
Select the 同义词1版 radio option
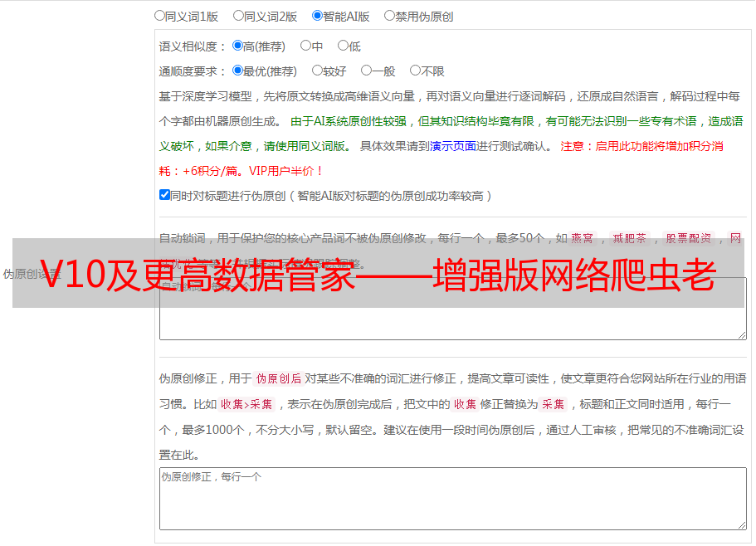[159, 16]
